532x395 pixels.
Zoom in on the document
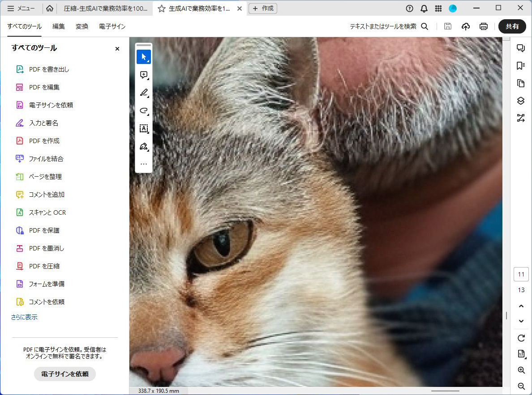point(521,370)
